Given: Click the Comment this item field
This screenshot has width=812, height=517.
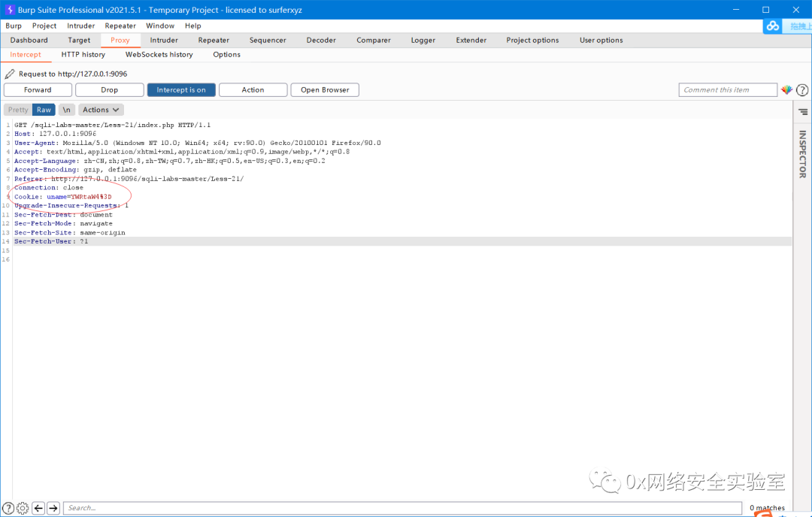Looking at the screenshot, I should (728, 90).
